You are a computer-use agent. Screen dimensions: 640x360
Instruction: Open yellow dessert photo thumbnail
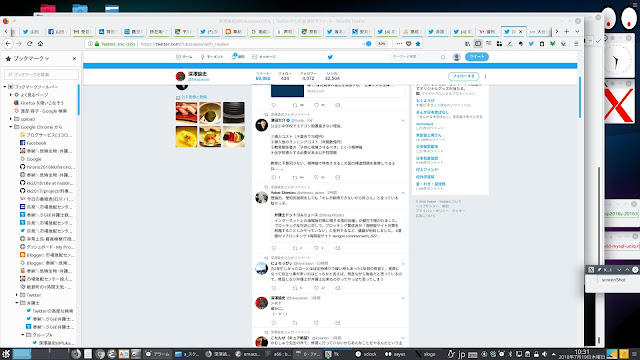[187, 136]
